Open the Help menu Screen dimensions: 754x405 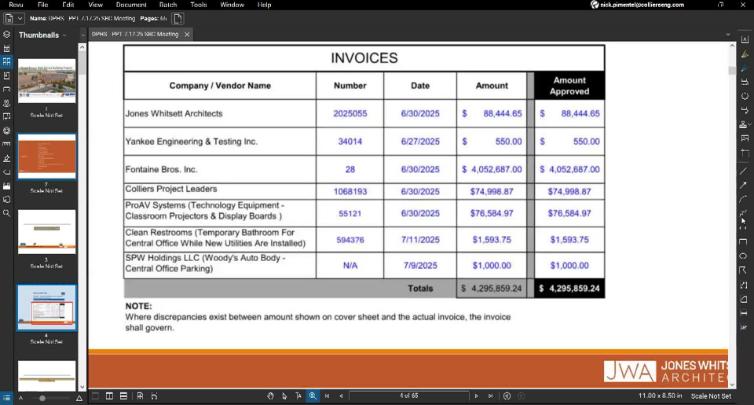click(x=264, y=5)
